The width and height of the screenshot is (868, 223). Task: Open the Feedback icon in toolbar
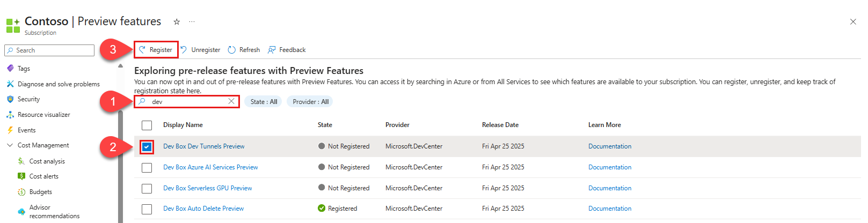pyautogui.click(x=272, y=50)
